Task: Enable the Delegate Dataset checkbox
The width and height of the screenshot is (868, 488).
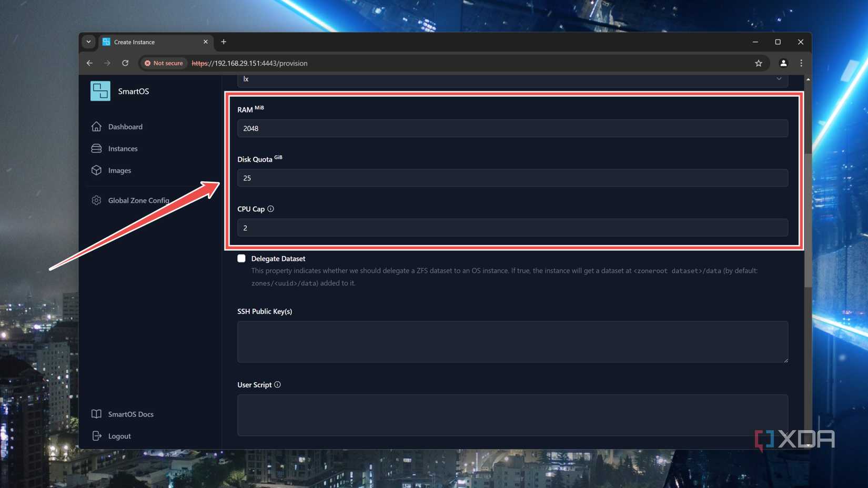Action: 241,258
